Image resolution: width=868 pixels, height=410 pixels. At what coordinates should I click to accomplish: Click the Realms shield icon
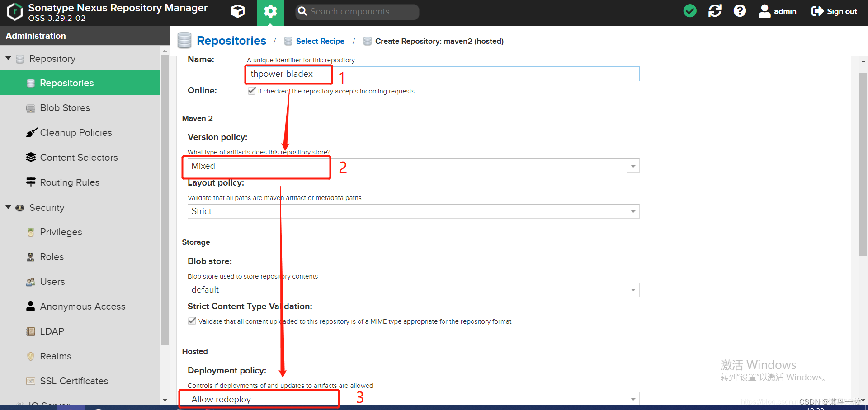coord(31,356)
